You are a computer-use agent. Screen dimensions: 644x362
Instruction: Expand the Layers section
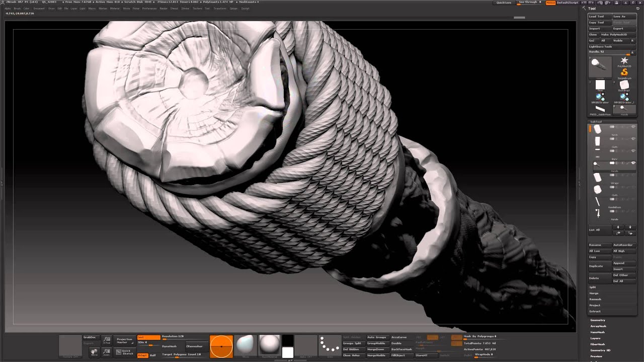pos(595,338)
